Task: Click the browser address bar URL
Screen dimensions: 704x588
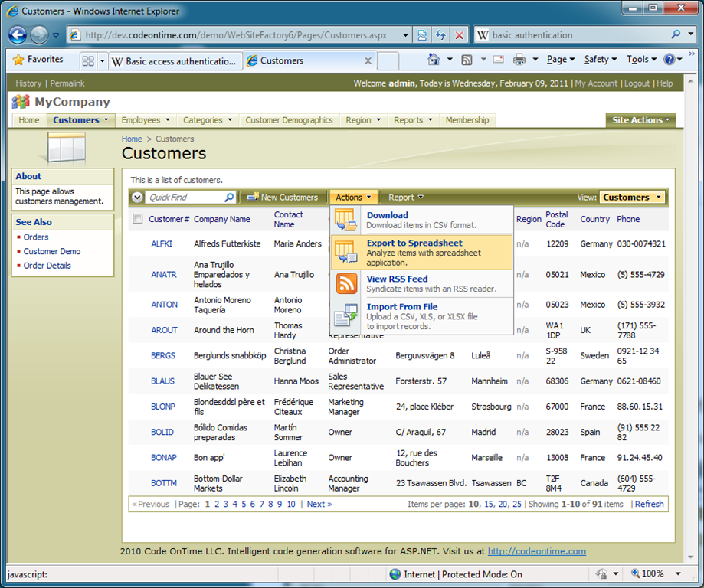Action: tap(236, 35)
